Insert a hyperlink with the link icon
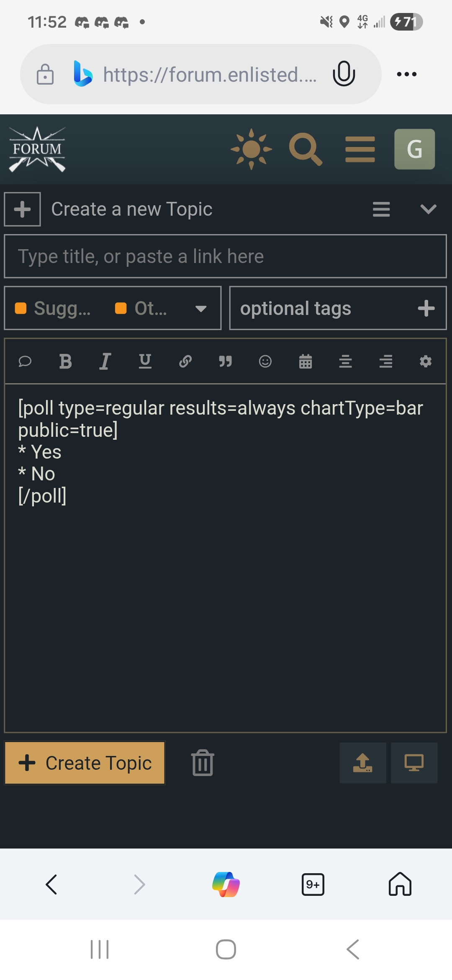The image size is (452, 980). [185, 361]
